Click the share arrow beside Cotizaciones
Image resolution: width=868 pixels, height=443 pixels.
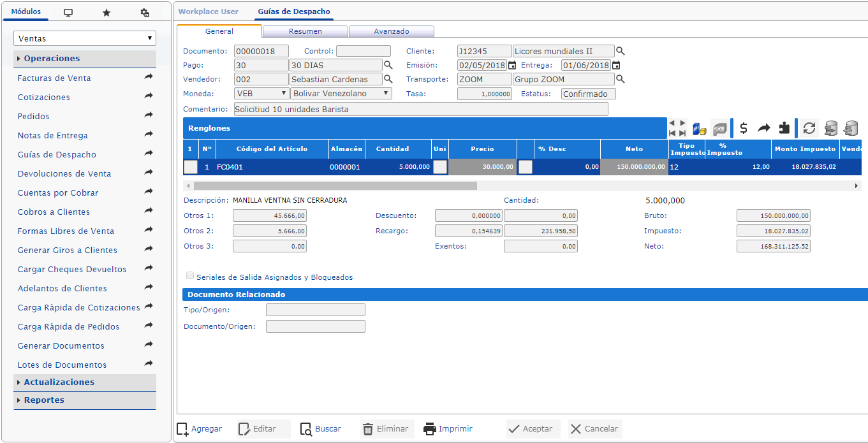click(149, 96)
